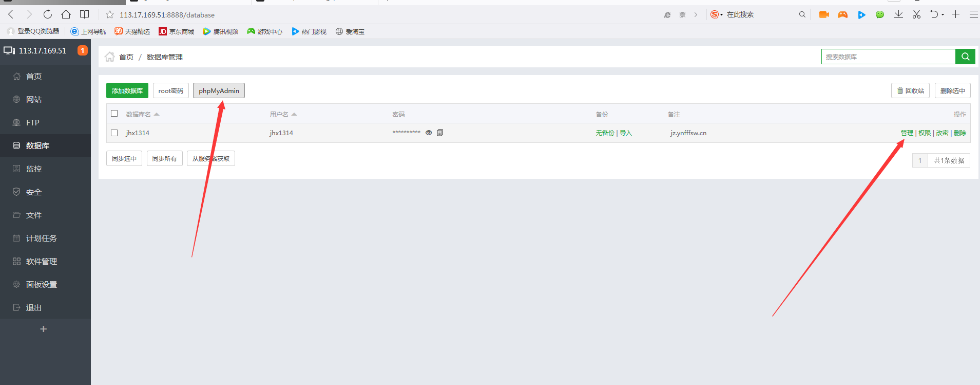Open the 京东商城 bookmark

pos(177,31)
